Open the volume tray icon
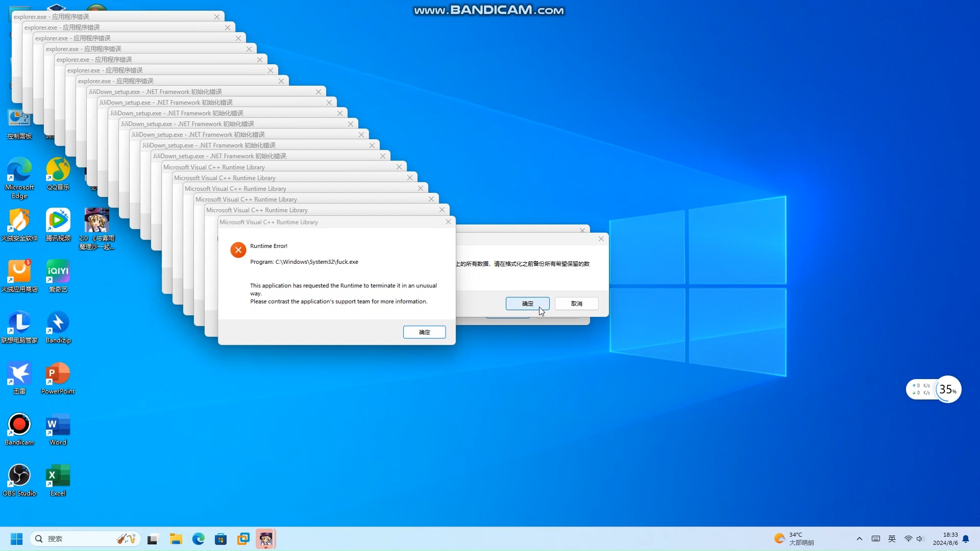 (x=920, y=539)
